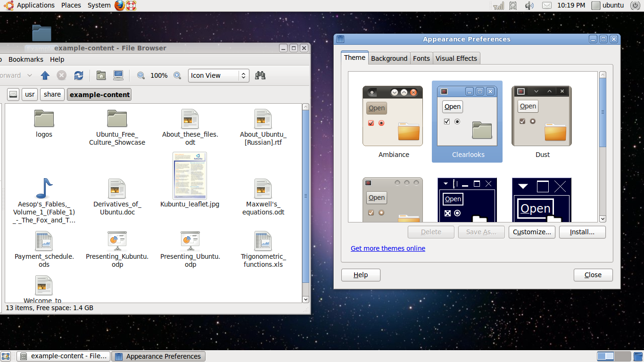The width and height of the screenshot is (644, 362).
Task: Open the Forward history dropdown arrow
Action: (x=29, y=75)
